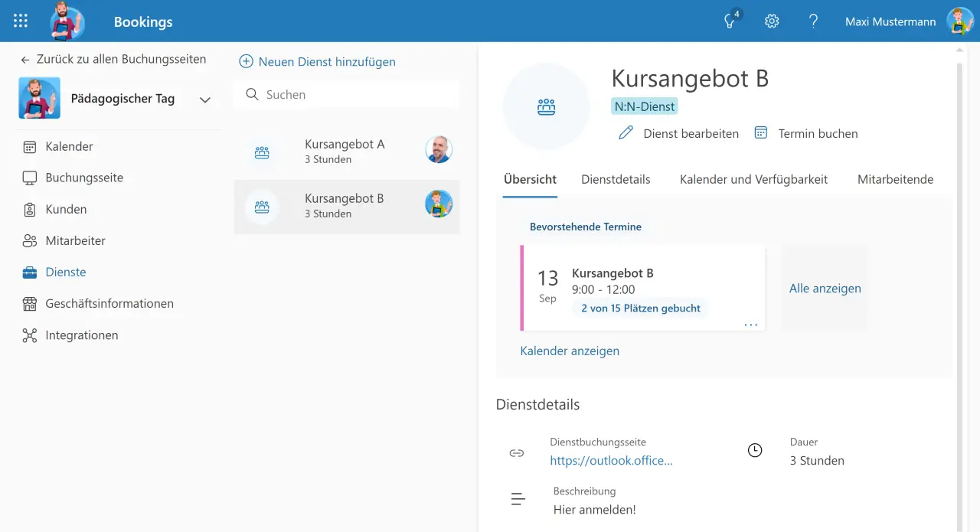Open the three-dot menu on appointment card

pos(750,325)
